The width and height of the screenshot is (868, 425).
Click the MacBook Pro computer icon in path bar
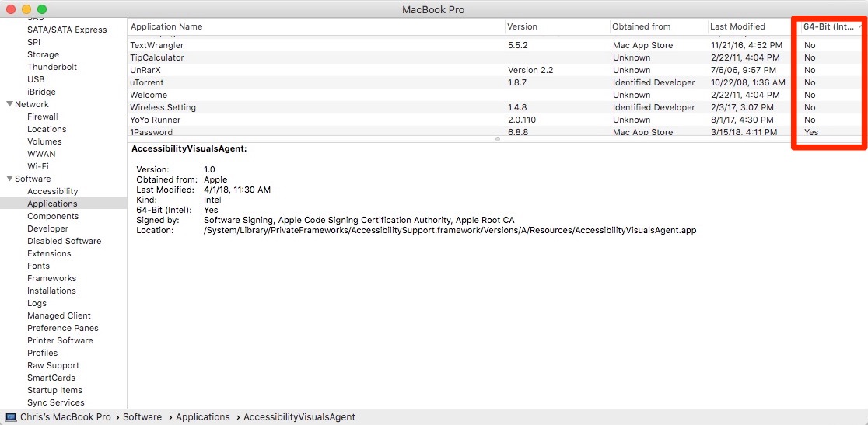(11, 417)
